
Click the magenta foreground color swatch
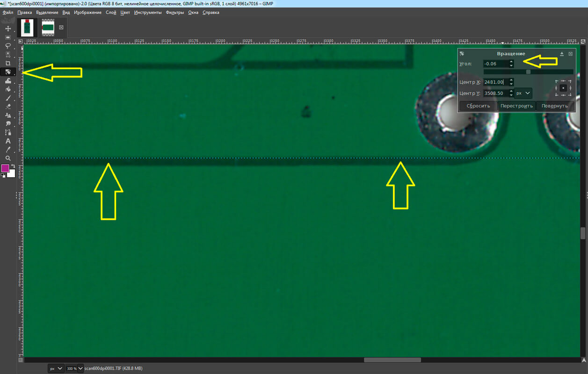[x=6, y=168]
